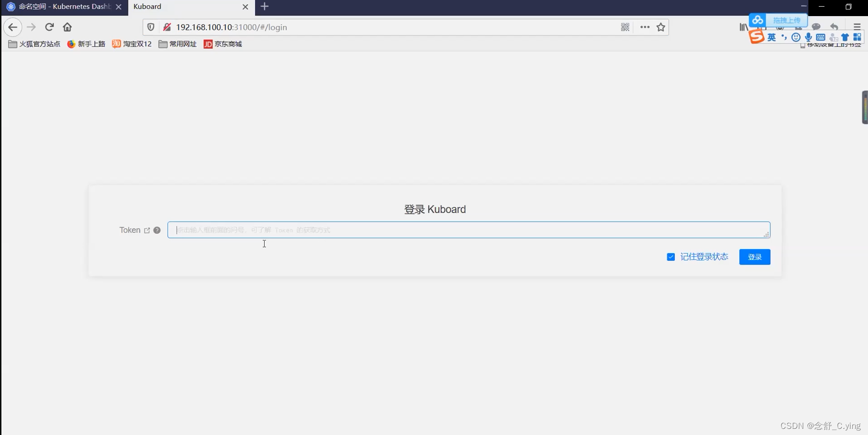This screenshot has width=868, height=435.
Task: Bookmark this page with the star
Action: 661,27
